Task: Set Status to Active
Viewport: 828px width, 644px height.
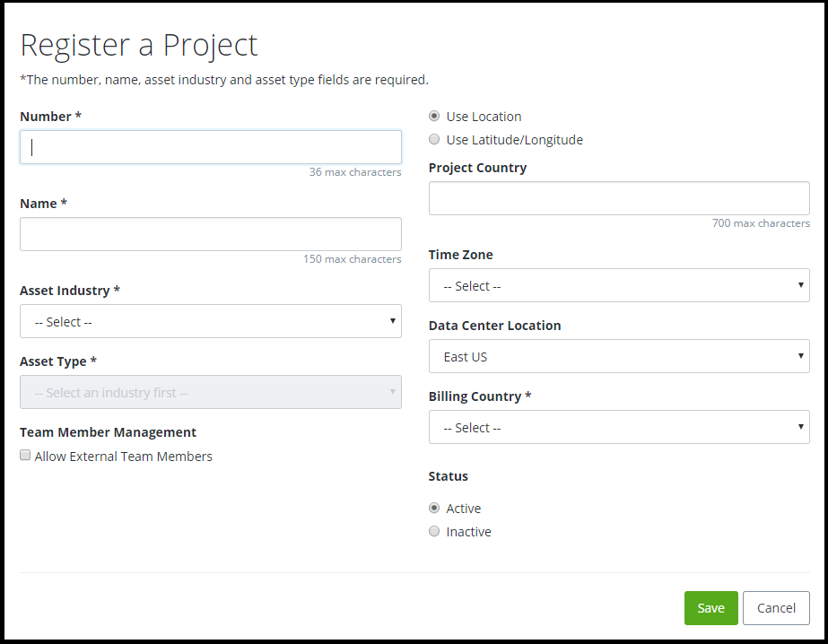Action: click(434, 508)
